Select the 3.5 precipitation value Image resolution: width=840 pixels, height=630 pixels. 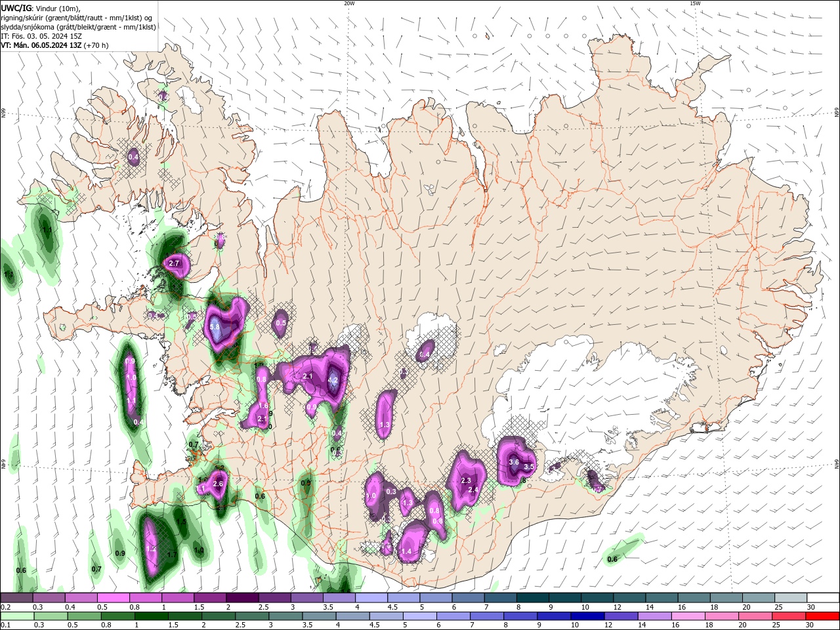[529, 467]
